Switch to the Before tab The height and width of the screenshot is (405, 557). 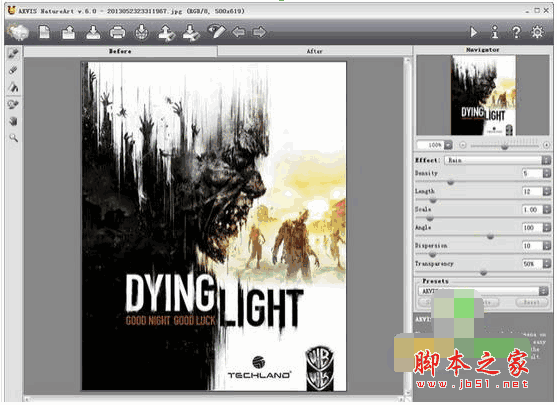tap(120, 52)
